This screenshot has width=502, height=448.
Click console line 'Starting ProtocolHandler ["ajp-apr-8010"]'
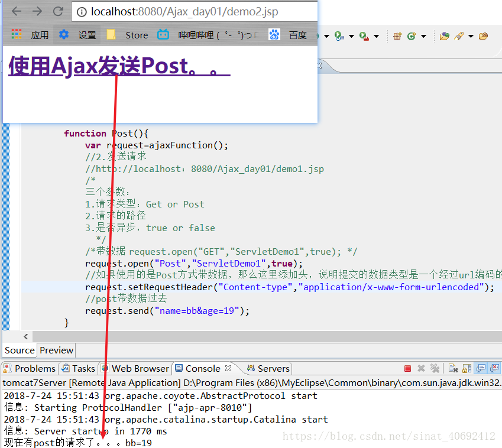tap(143, 408)
